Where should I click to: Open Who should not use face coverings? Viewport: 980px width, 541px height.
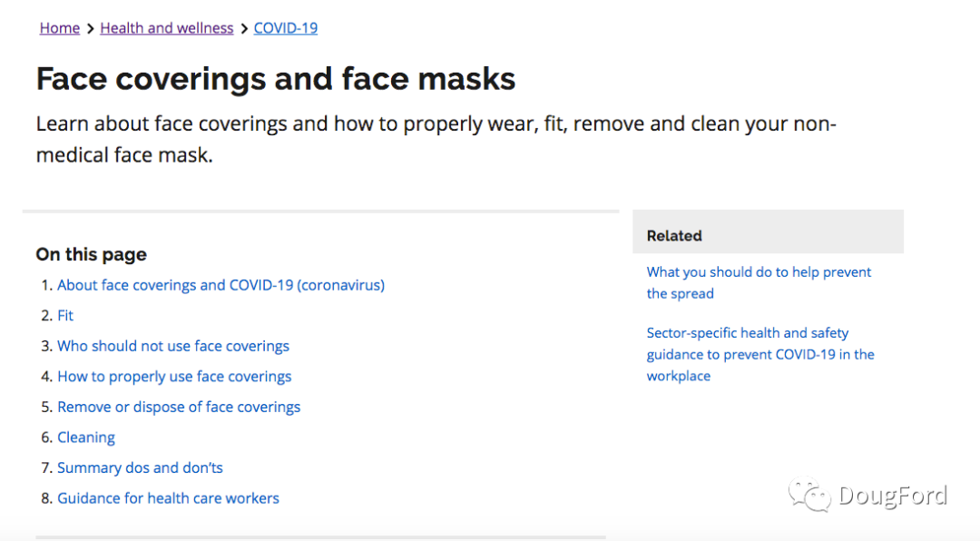pos(173,346)
